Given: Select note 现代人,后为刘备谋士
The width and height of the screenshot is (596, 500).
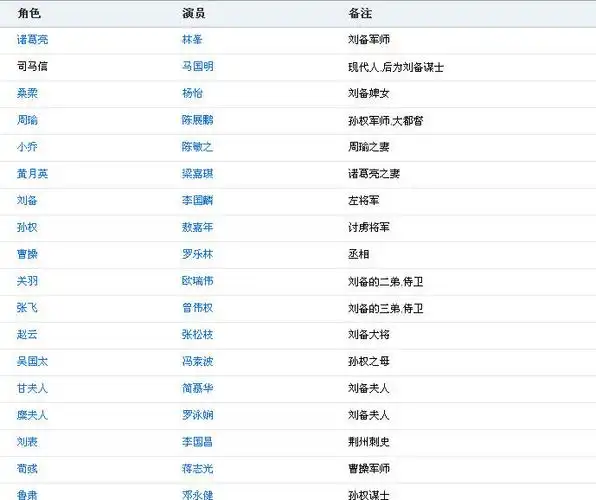Looking at the screenshot, I should (x=396, y=67).
